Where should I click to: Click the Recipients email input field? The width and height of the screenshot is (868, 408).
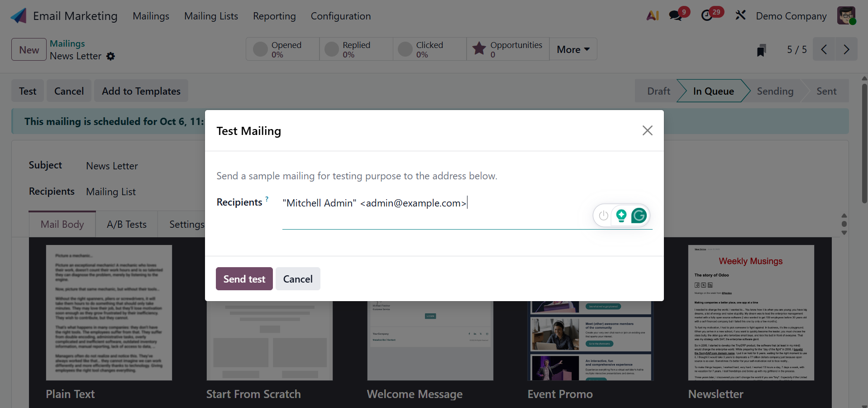[x=434, y=203]
